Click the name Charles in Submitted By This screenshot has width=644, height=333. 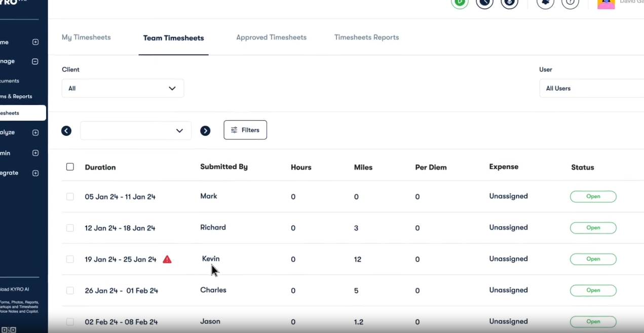click(213, 290)
